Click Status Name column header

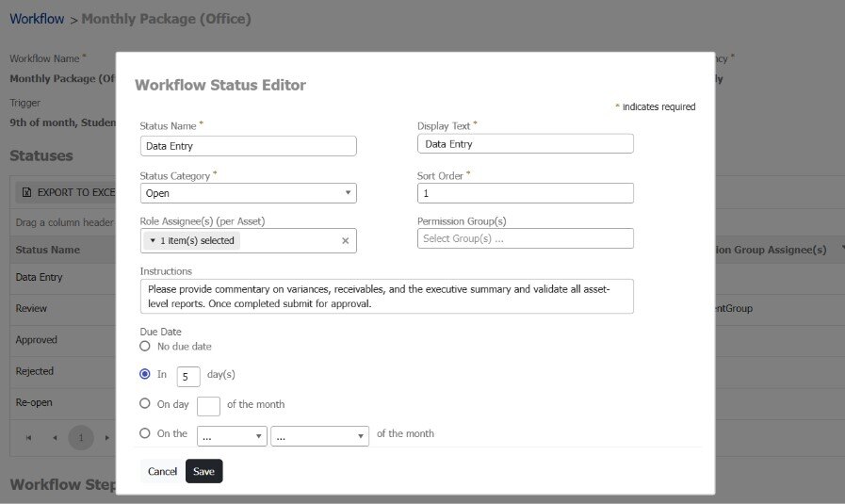click(47, 250)
